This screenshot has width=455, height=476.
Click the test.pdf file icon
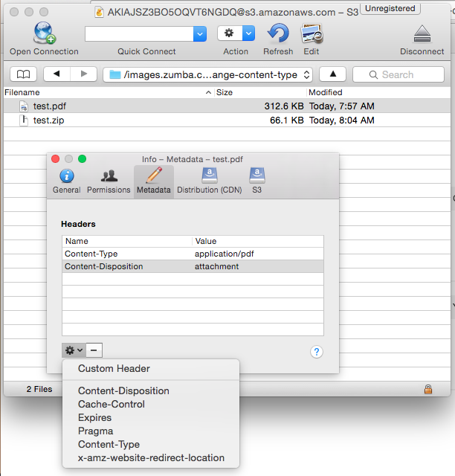point(24,106)
